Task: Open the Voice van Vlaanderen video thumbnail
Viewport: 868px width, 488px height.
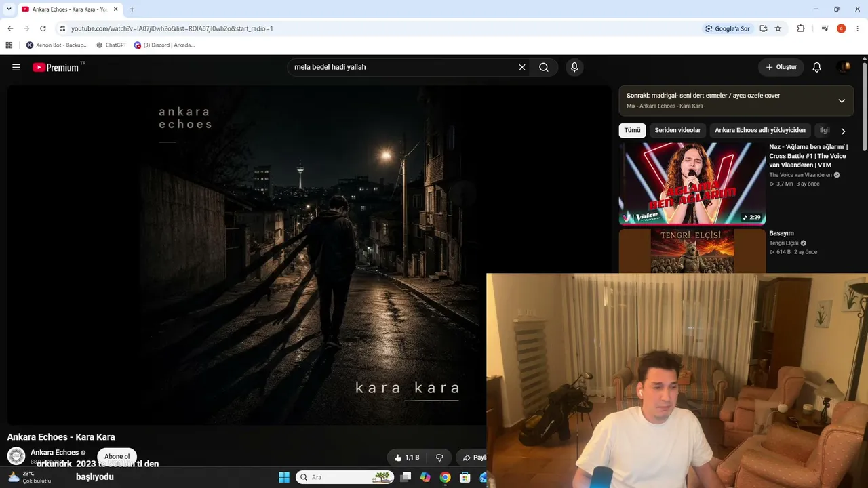Action: click(x=692, y=183)
